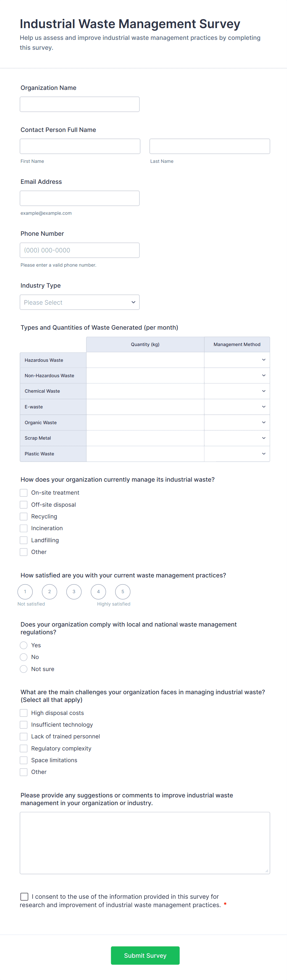
Task: Enable the On-site treatment checkbox
Action: click(23, 492)
